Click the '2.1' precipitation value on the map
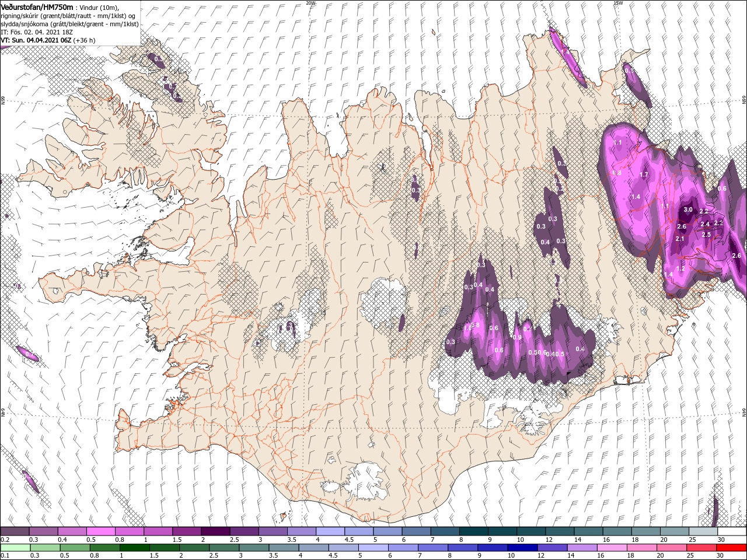Image resolution: width=747 pixels, height=560 pixels. click(x=680, y=239)
